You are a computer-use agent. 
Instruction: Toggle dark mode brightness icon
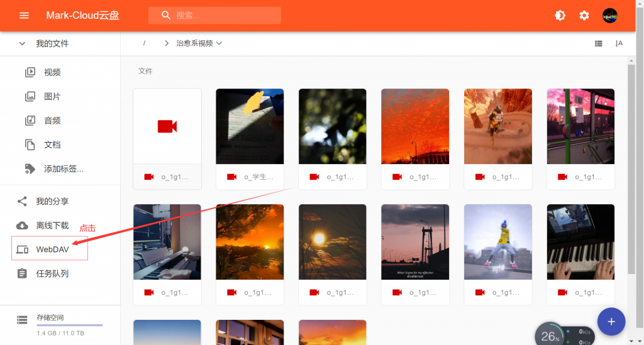point(560,16)
